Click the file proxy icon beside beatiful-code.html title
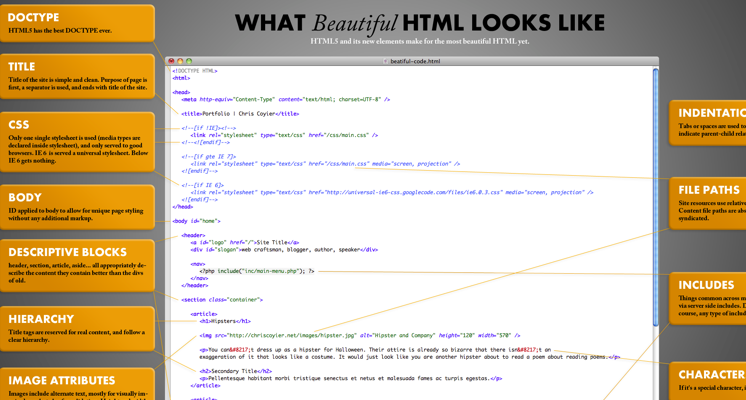 point(385,61)
